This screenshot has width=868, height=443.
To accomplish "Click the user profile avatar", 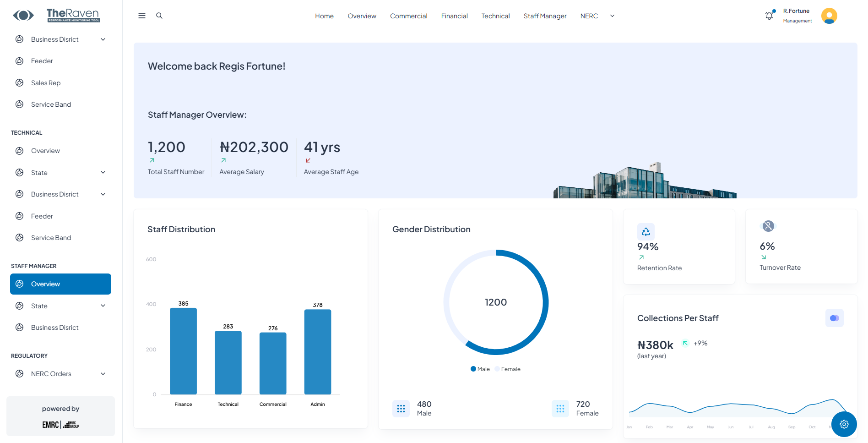I will (829, 16).
